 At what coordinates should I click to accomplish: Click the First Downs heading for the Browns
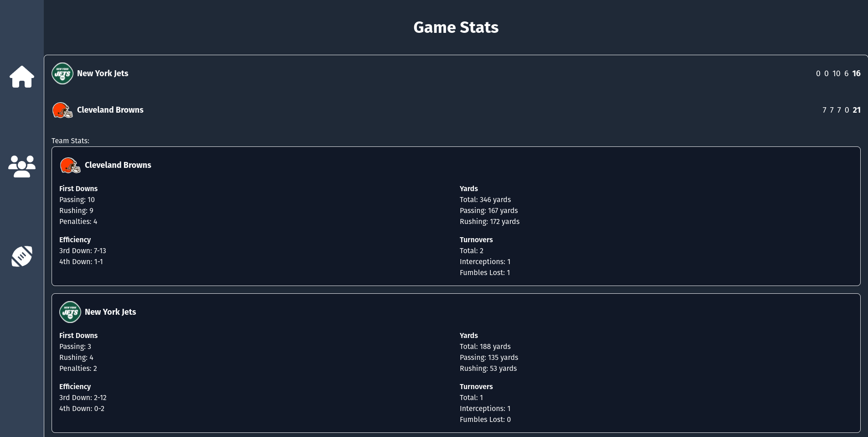pos(78,188)
